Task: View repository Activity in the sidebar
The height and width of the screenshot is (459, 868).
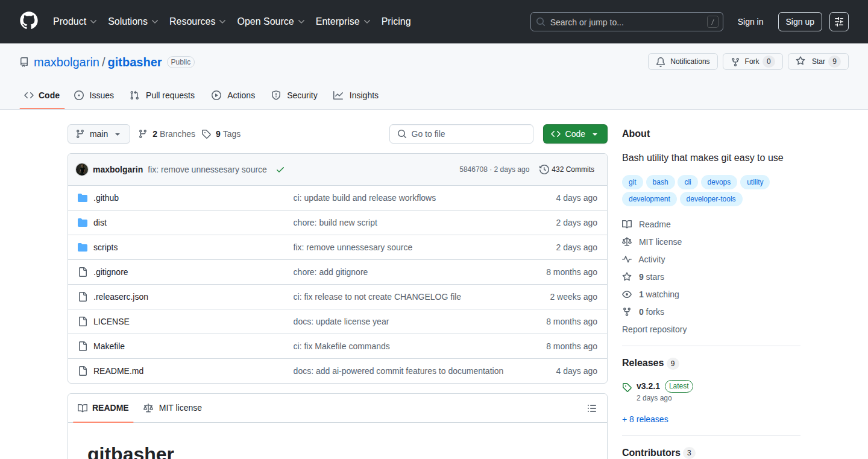Action: click(x=644, y=259)
